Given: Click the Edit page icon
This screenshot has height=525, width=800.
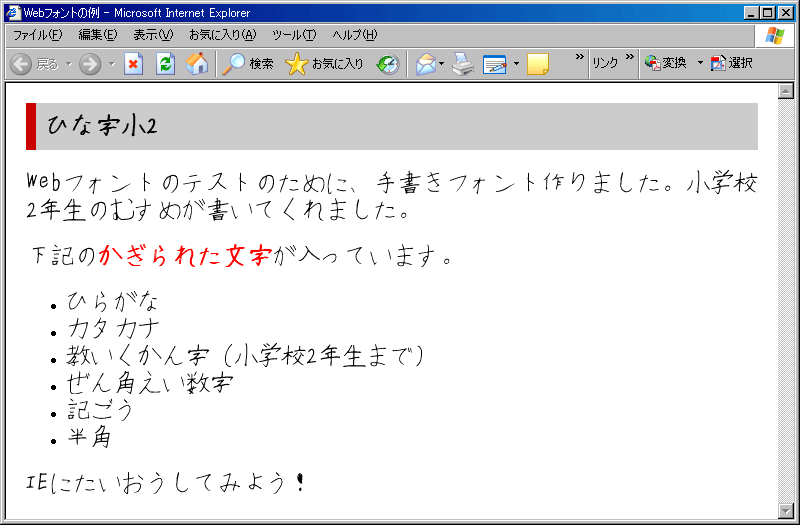Looking at the screenshot, I should [x=494, y=64].
